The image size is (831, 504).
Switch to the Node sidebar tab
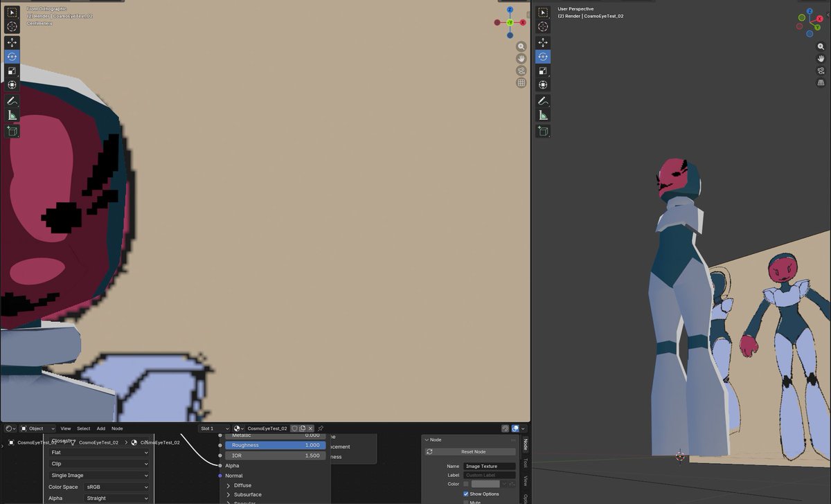pos(525,445)
